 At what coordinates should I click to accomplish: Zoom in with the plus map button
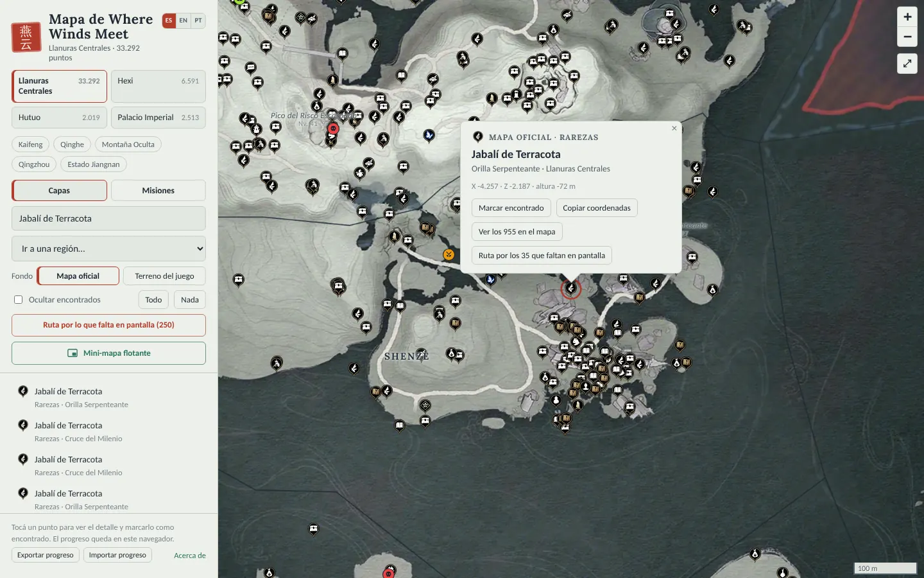pos(907,17)
